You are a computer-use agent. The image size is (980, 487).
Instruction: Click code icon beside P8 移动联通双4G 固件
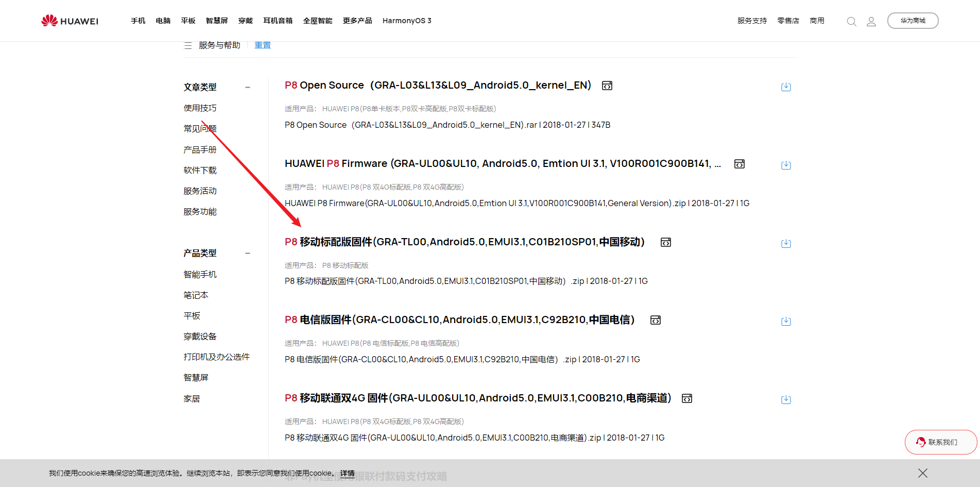coord(687,398)
